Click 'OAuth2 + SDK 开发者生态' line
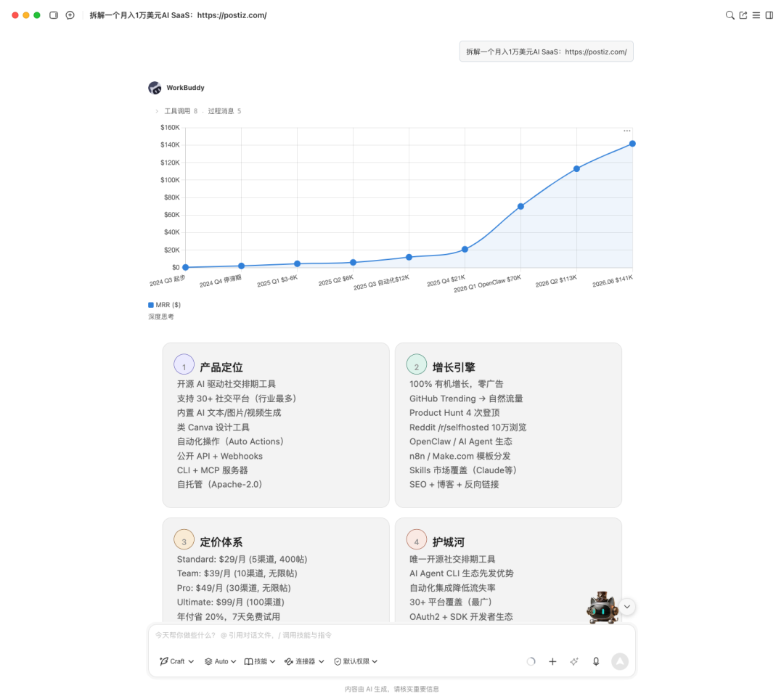The image size is (784, 699). click(461, 616)
